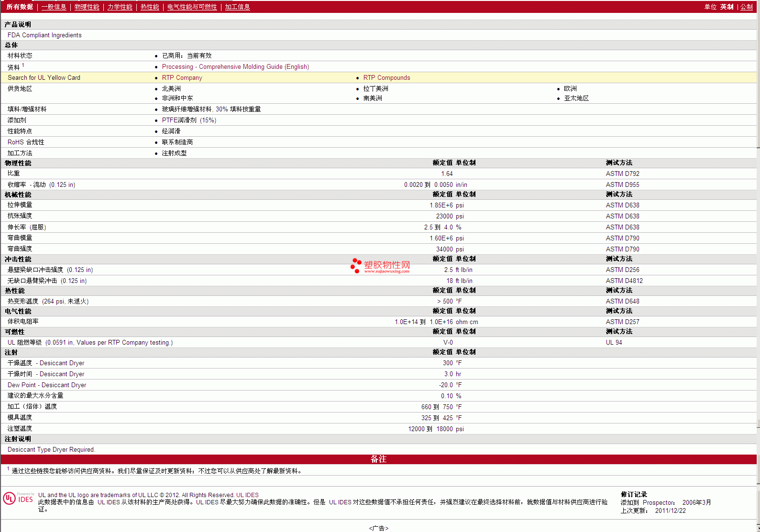Click the 模具温度 row label

[x=20, y=418]
